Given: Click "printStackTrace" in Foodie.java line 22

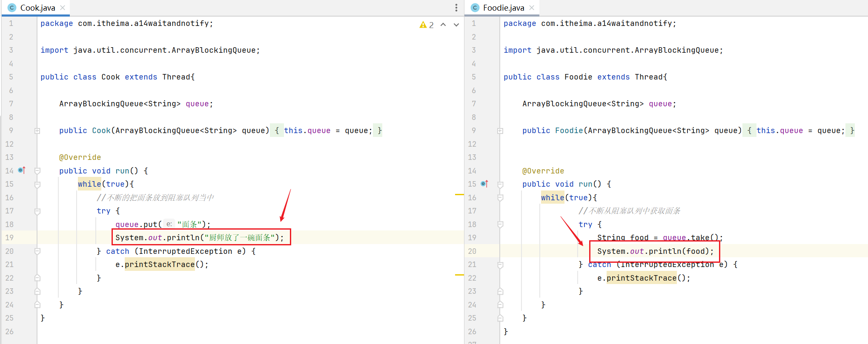Looking at the screenshot, I should (x=642, y=278).
